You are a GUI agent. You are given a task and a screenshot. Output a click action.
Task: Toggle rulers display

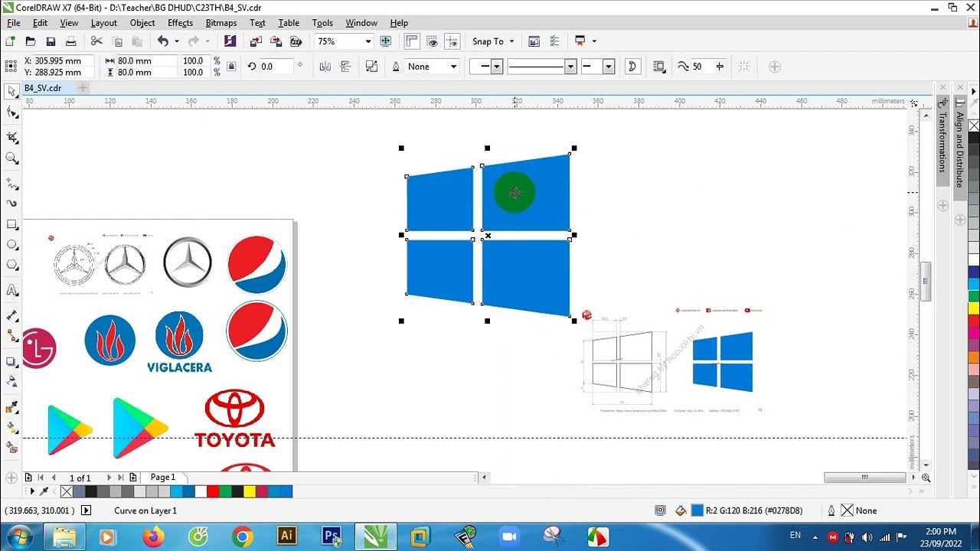(412, 41)
